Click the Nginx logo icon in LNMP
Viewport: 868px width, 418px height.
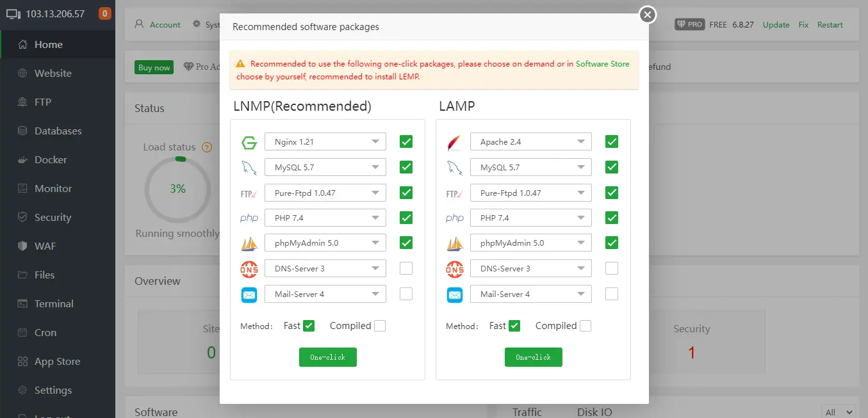[249, 142]
